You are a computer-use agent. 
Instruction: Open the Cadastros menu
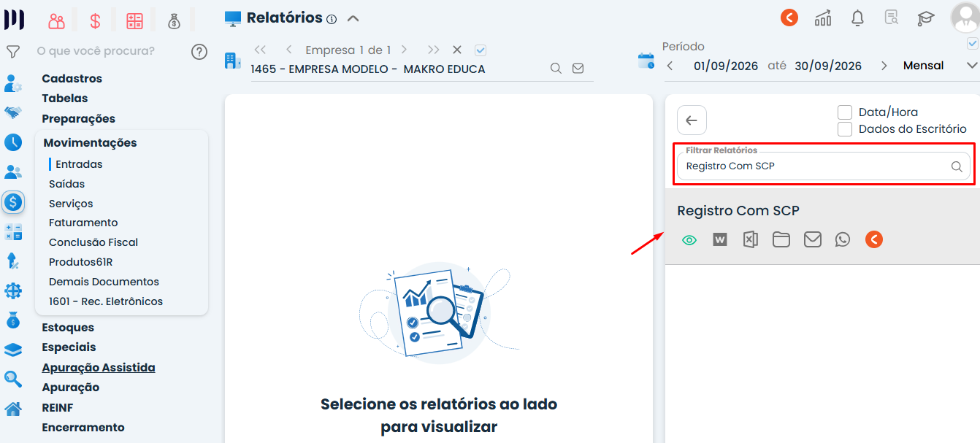point(72,79)
